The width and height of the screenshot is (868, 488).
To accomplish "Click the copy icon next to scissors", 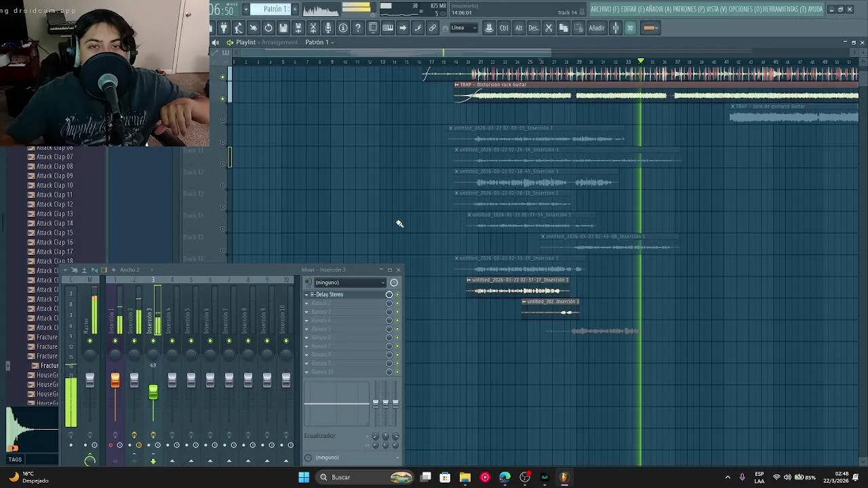I will [x=564, y=28].
